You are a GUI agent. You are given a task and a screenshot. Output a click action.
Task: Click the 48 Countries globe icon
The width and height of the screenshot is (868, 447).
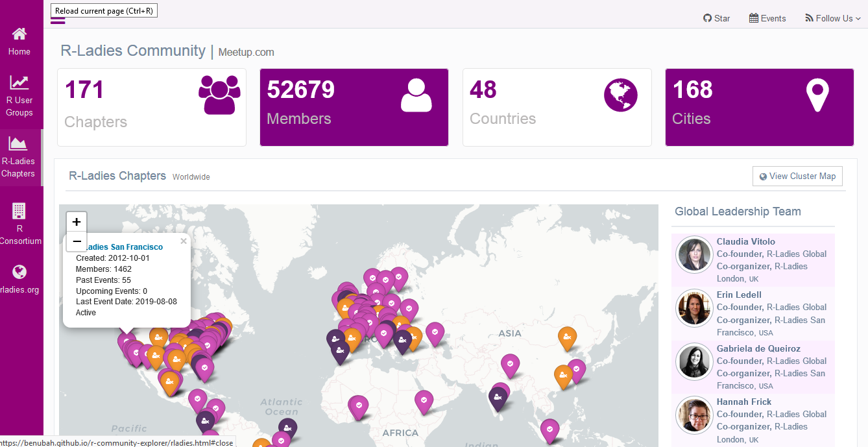coord(621,95)
